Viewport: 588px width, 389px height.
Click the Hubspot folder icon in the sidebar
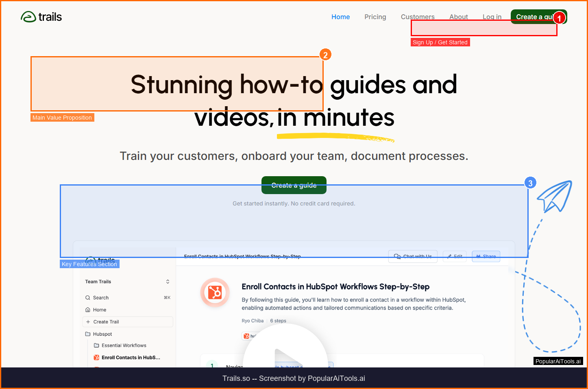click(87, 334)
